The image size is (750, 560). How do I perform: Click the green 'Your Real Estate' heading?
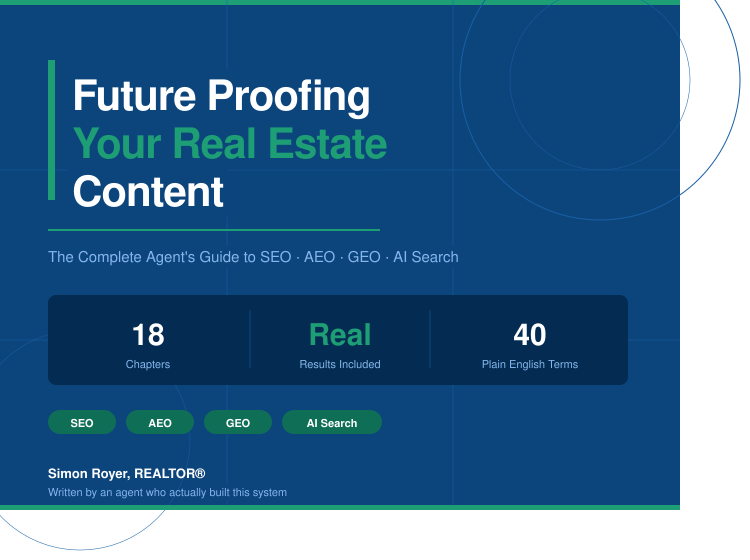tap(230, 143)
